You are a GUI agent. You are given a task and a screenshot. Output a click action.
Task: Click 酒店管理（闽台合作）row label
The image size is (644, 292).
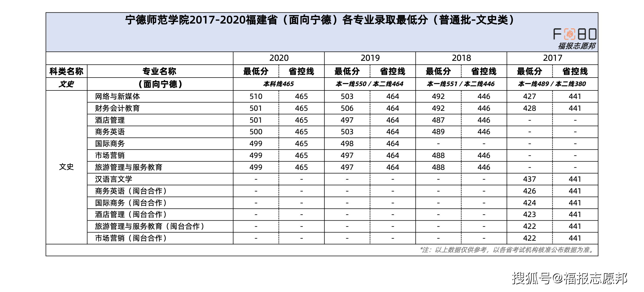tap(131, 214)
